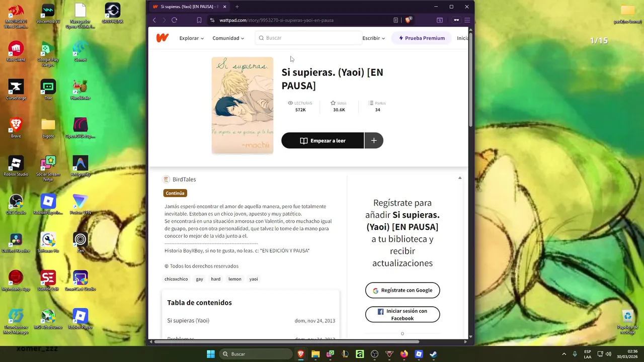The height and width of the screenshot is (362, 644).
Task: Click the yaoi tag
Action: pos(254,279)
